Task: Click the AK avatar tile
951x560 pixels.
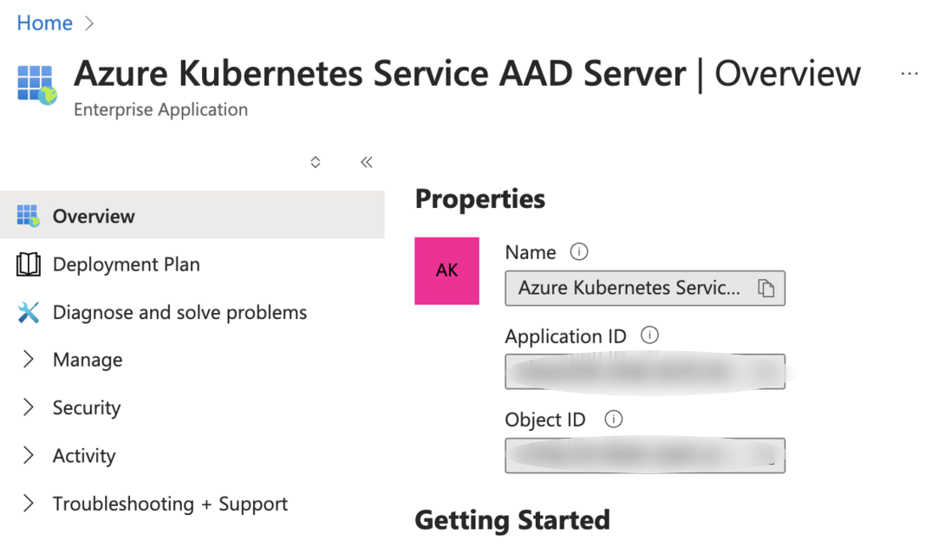Action: point(447,270)
